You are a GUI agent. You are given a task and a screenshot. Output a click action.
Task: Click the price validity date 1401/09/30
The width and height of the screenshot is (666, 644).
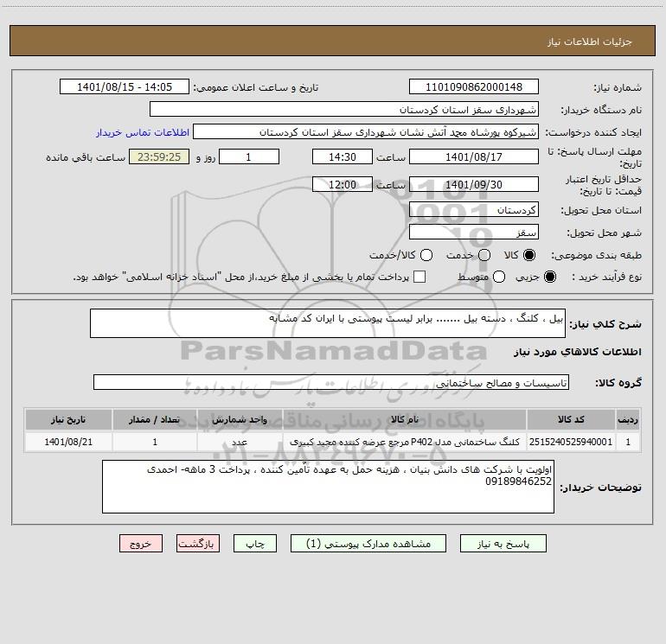(474, 184)
